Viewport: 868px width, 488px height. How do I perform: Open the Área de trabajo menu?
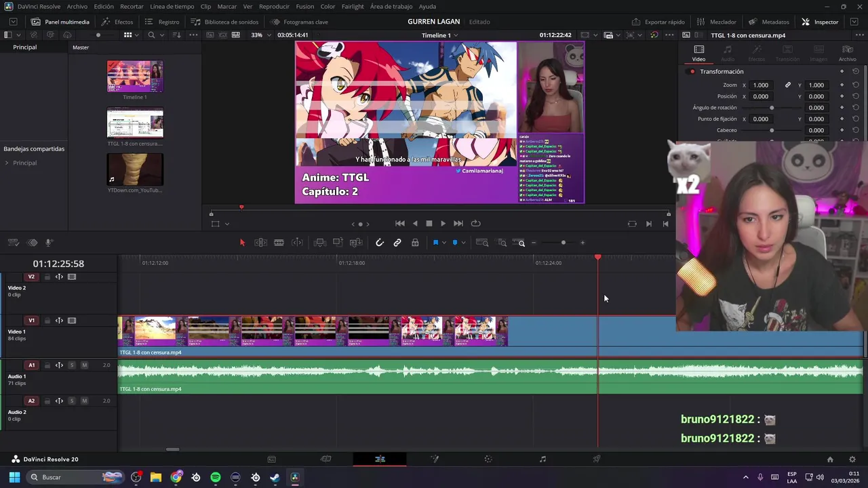click(391, 6)
